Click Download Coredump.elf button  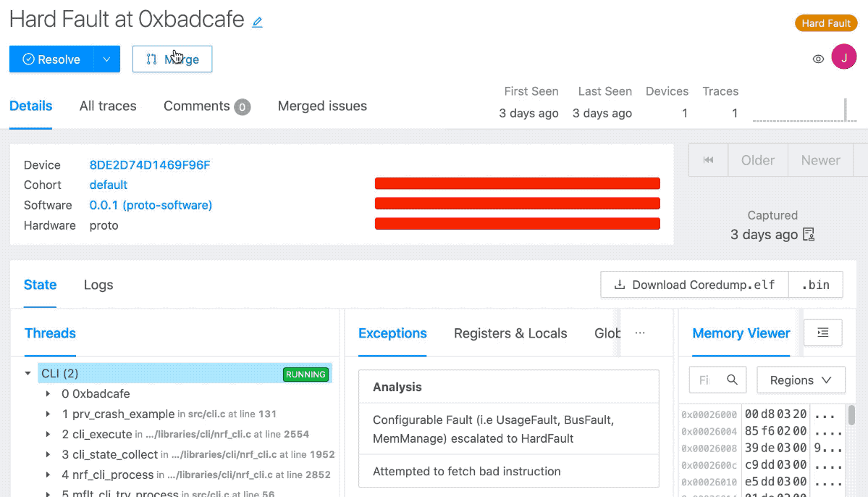coord(694,285)
